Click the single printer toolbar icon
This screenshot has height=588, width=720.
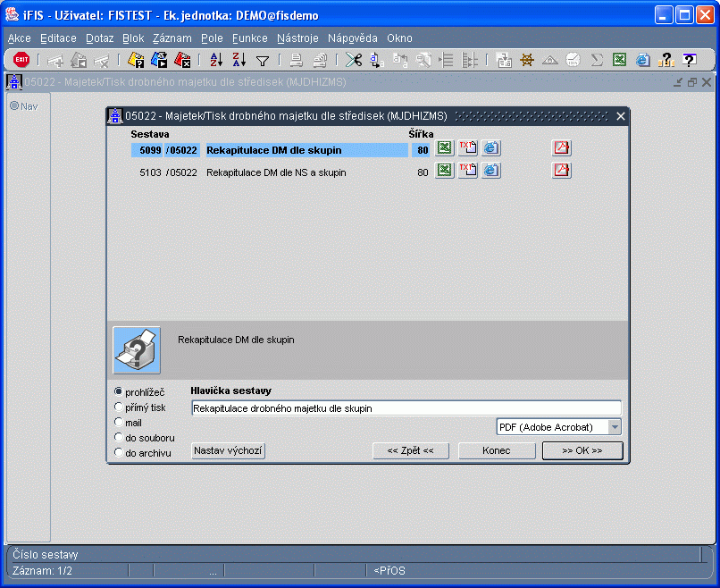(297, 60)
